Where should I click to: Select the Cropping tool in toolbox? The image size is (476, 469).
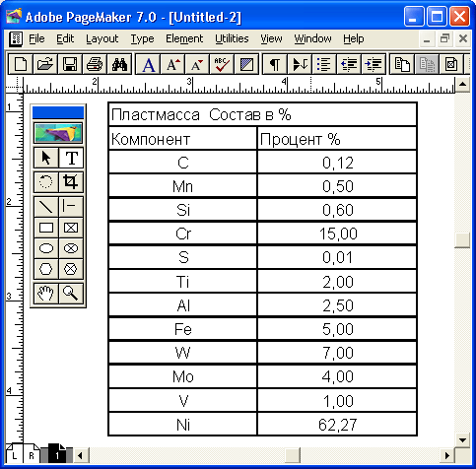[x=71, y=181]
